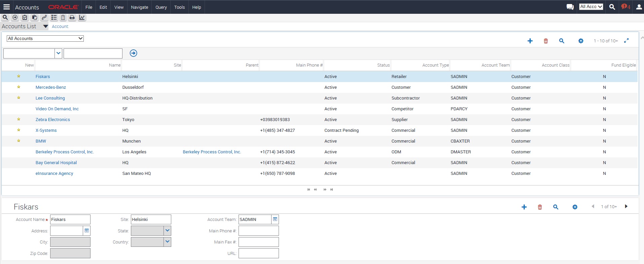The height and width of the screenshot is (264, 644).
Task: Click the printer toolbar icon
Action: [72, 17]
